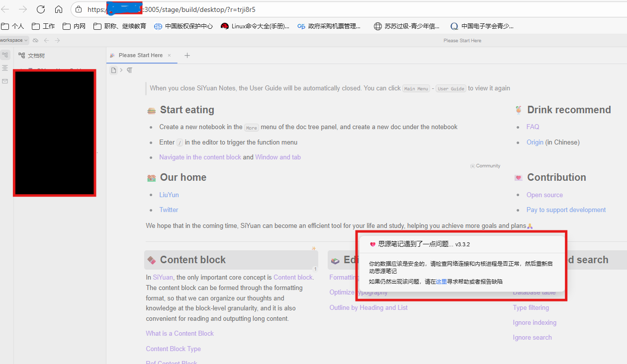The image size is (627, 364).
Task: Click the paragraph mark in breadcrumb
Action: [129, 71]
